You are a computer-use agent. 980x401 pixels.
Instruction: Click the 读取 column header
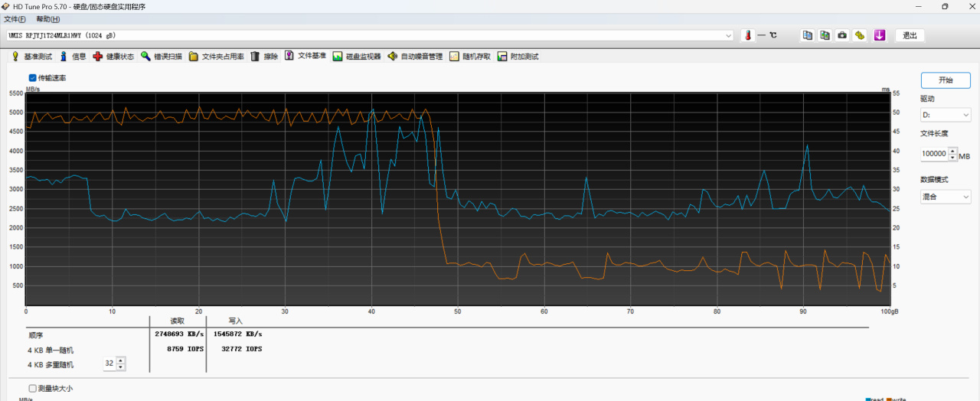[177, 321]
